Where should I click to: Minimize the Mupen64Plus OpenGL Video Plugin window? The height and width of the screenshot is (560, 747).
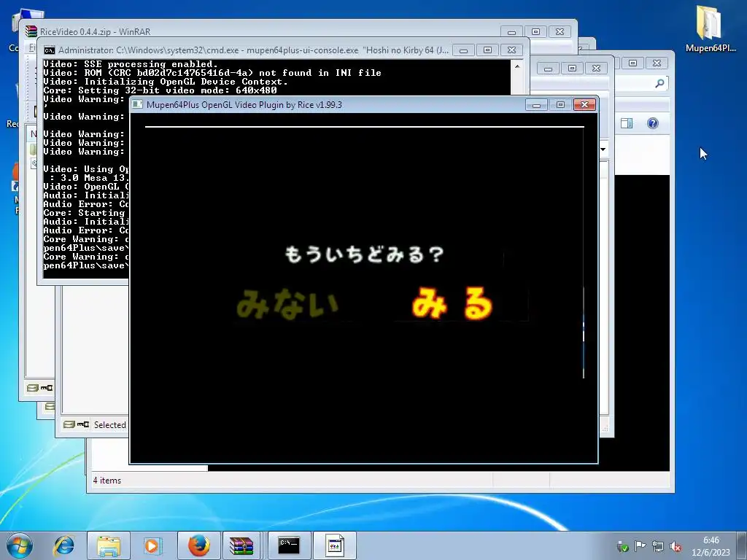536,105
